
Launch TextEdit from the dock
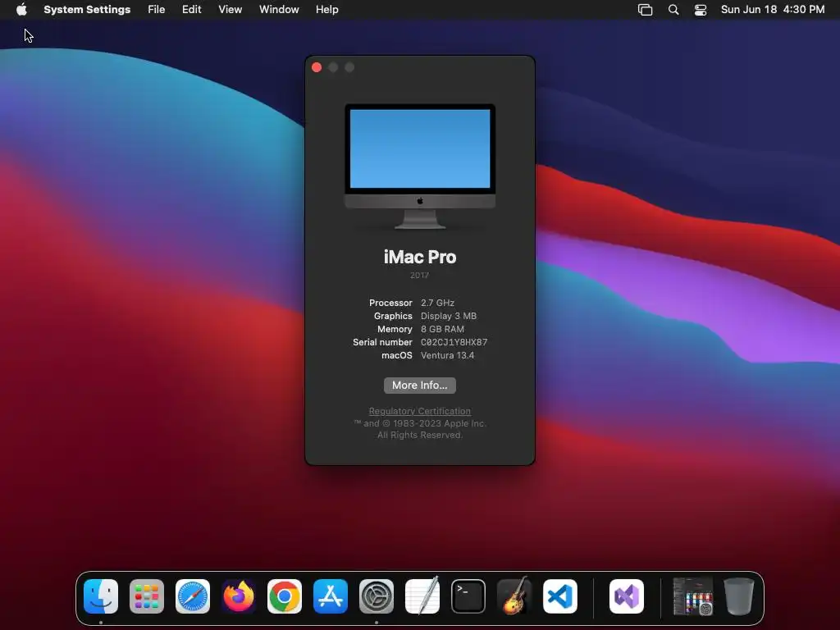[422, 596]
